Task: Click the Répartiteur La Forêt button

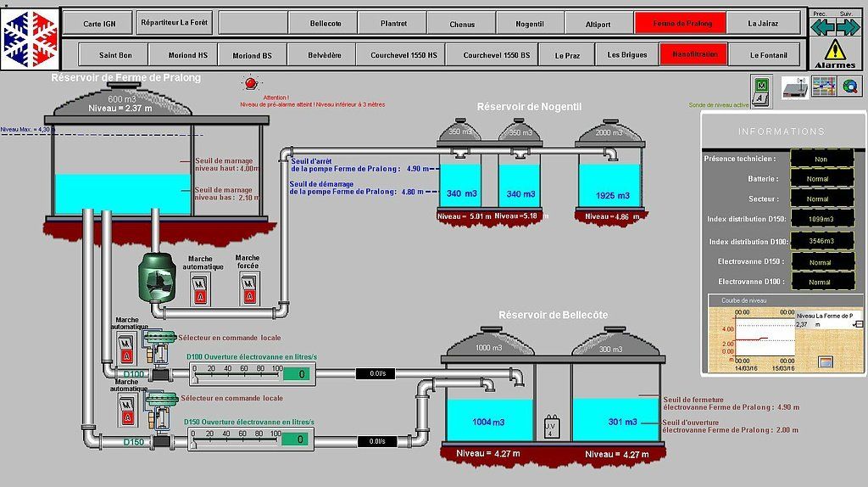Action: pos(175,23)
